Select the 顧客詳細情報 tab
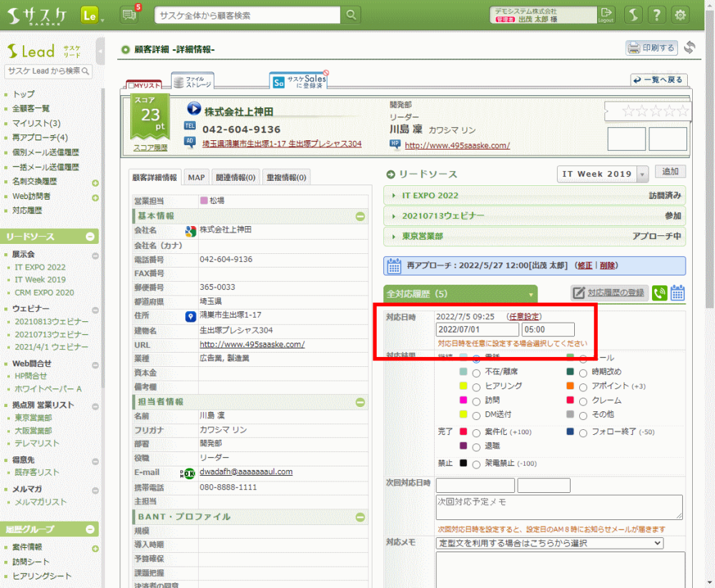Viewport: 715px width, 588px height. pos(154,177)
